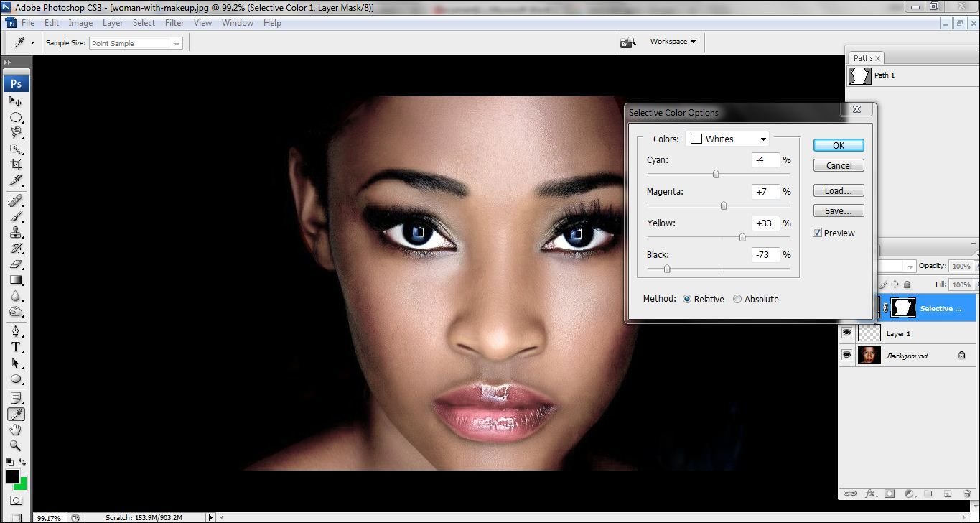This screenshot has width=980, height=523.
Task: Select the Horizontal Type tool
Action: point(16,347)
